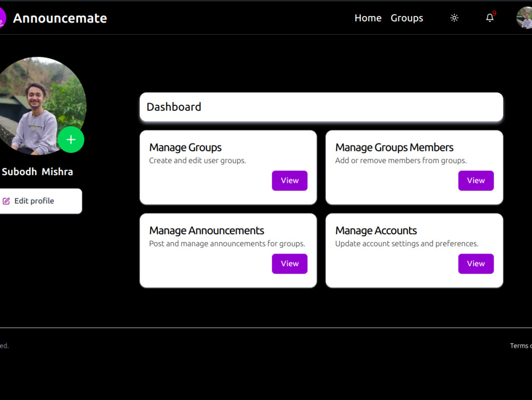Click 'Update account settings and preferences.' text

point(407,244)
